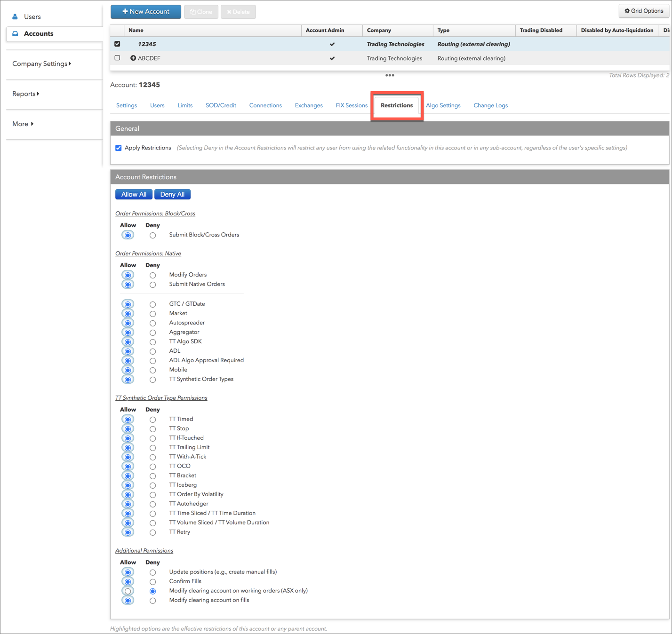The width and height of the screenshot is (672, 634).
Task: Open the Algo Settings tab
Action: coord(443,105)
